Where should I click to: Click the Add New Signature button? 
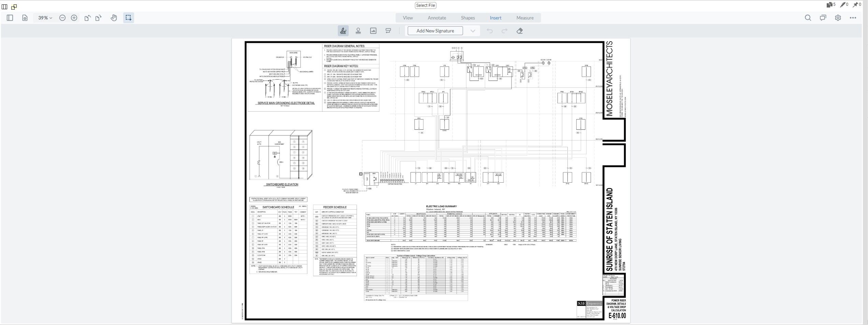pyautogui.click(x=435, y=31)
